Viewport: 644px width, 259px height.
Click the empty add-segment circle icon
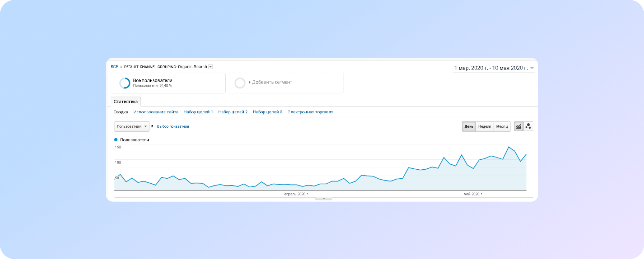tap(240, 83)
